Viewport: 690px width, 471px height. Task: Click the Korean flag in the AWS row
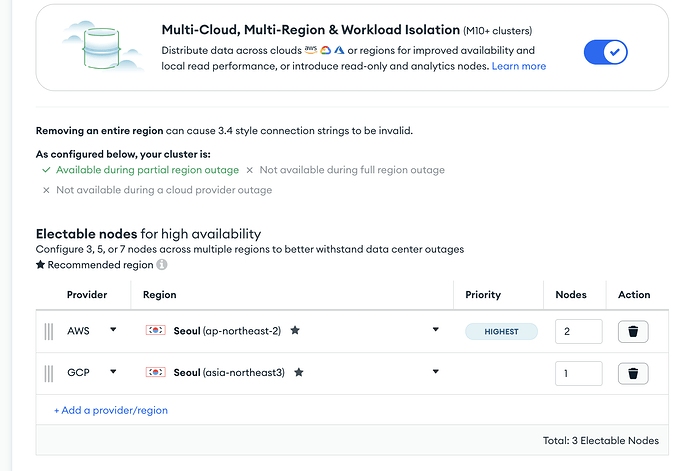(155, 330)
